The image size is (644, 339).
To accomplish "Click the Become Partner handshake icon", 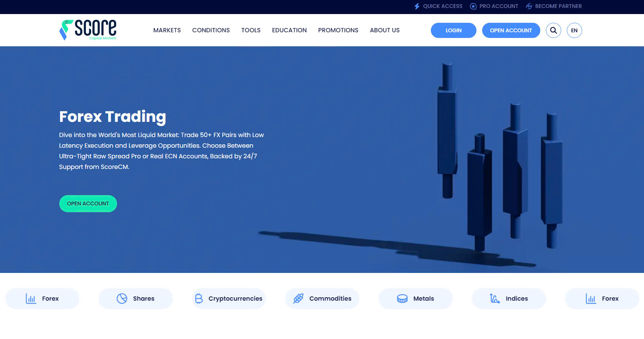I will (x=529, y=6).
